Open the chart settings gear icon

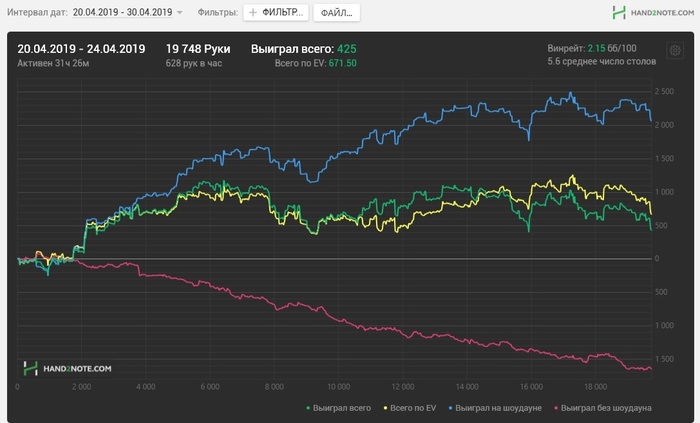point(675,48)
